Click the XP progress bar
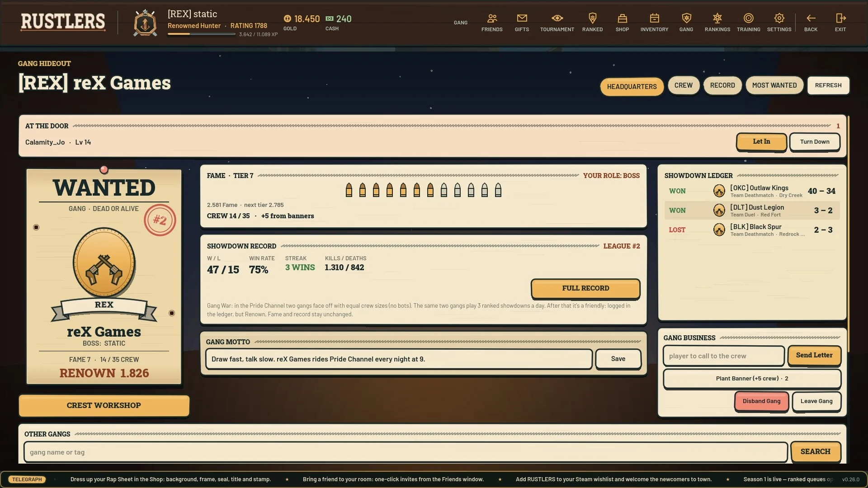 tap(201, 34)
